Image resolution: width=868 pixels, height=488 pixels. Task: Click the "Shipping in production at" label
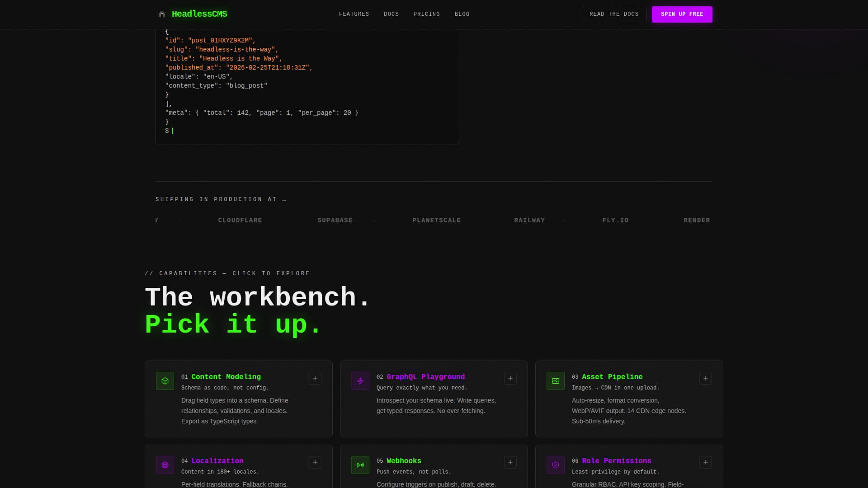pyautogui.click(x=221, y=199)
